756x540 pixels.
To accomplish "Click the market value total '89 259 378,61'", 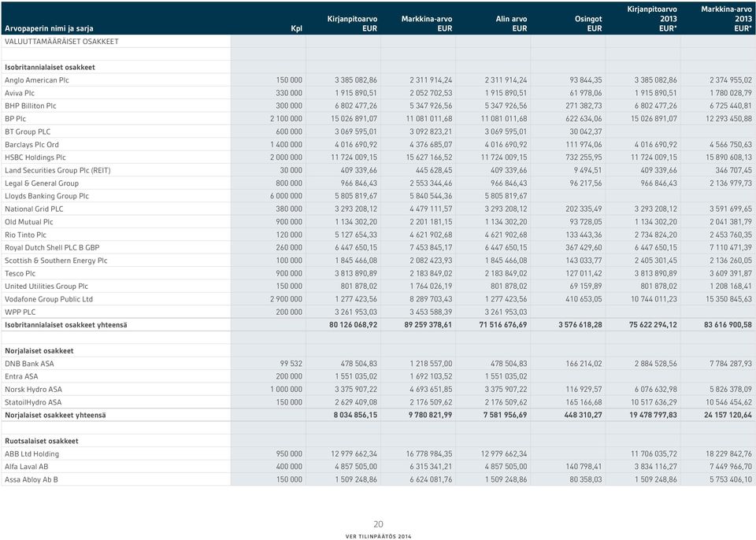I will [428, 325].
